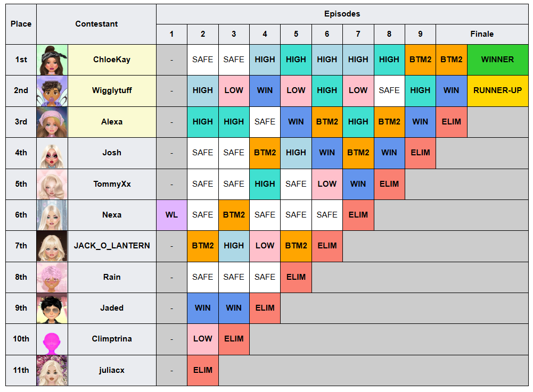Select TommyXx's avatar thumbnail
Screen dimensions: 533x392
pyautogui.click(x=52, y=184)
